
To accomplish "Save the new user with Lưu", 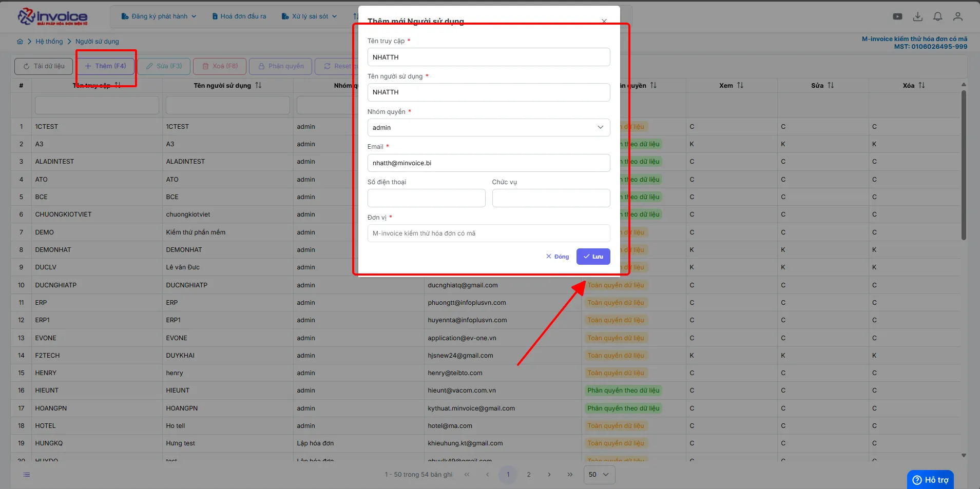I will pyautogui.click(x=593, y=257).
